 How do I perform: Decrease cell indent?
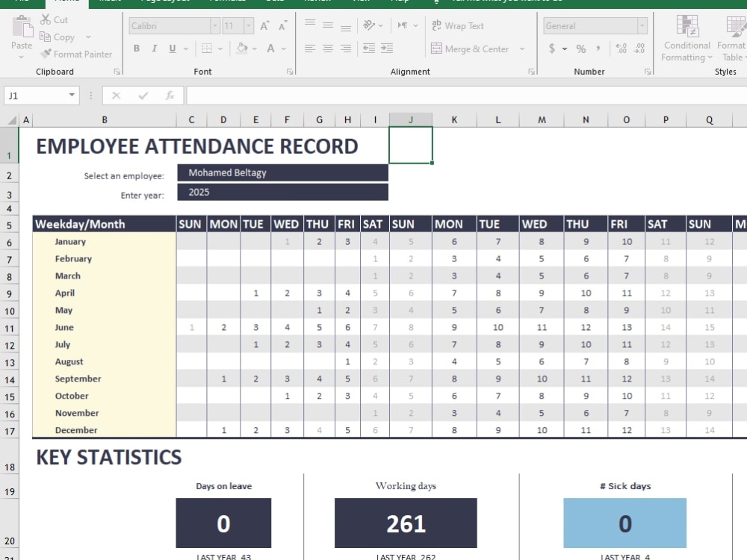[x=369, y=48]
